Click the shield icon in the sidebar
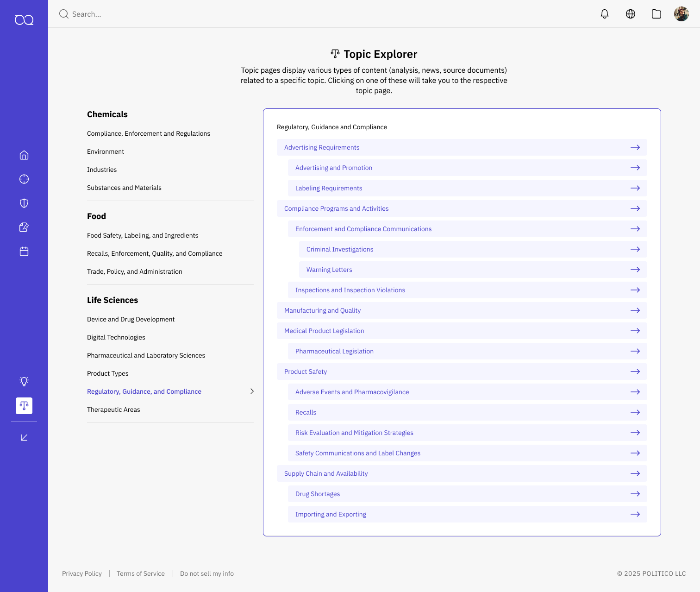This screenshot has height=592, width=700. 24,203
